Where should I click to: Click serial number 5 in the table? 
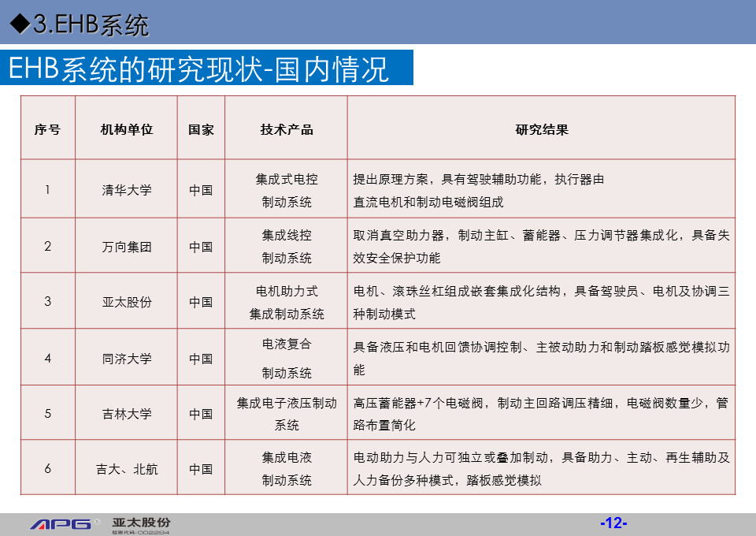pos(47,414)
